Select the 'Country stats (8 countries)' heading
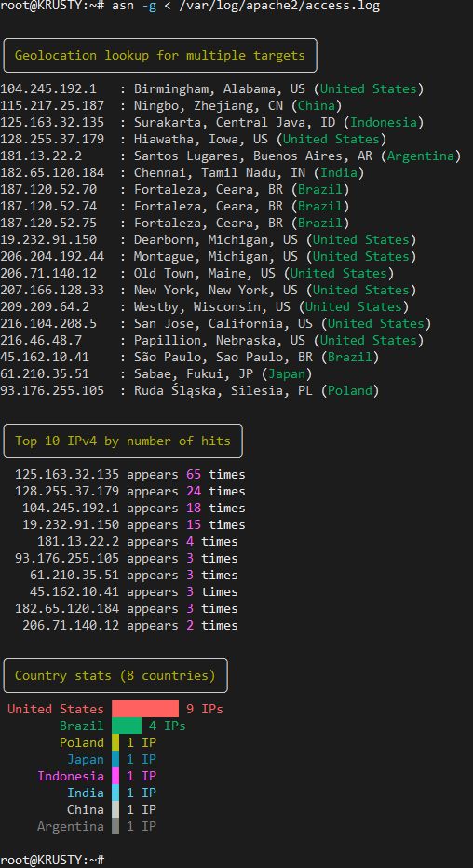Screen dimensions: 473x868 [x=115, y=675]
